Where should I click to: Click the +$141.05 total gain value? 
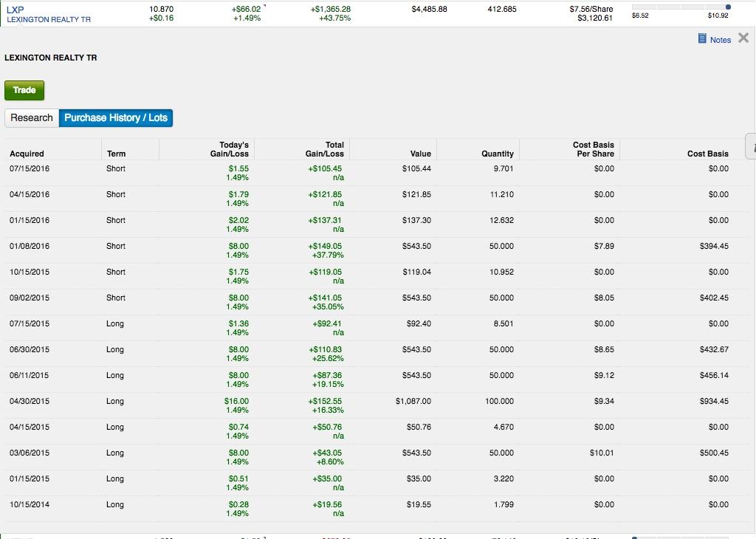point(325,298)
